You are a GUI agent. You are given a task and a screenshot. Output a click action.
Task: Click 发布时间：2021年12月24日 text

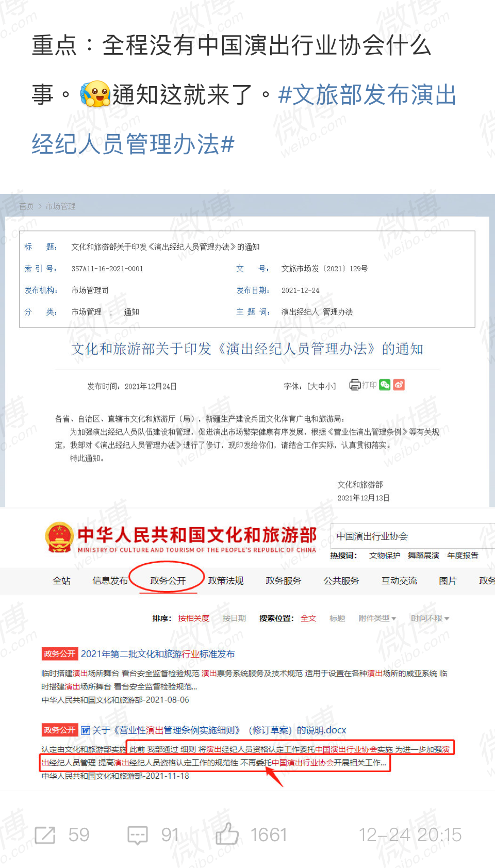pos(132,386)
